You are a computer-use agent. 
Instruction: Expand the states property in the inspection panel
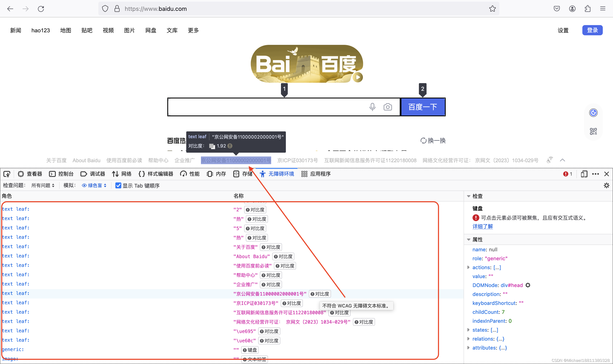point(469,330)
